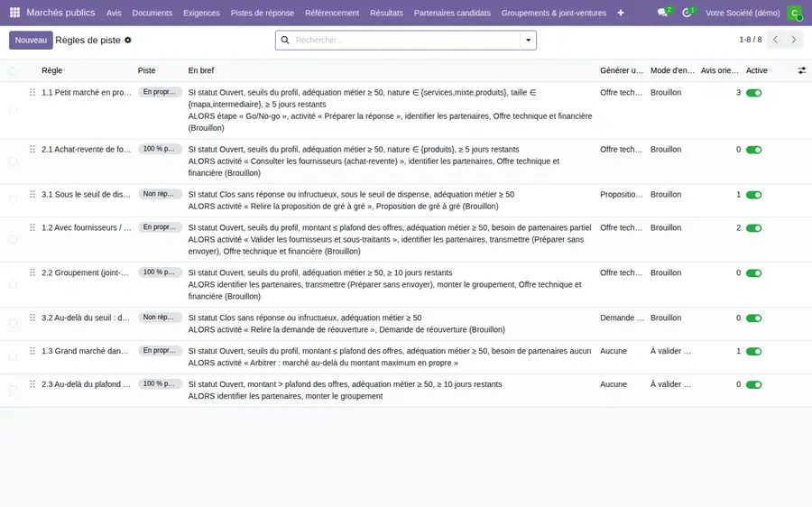Click the 1-8 / 8 pager counter
The image size is (812, 507).
coord(751,40)
